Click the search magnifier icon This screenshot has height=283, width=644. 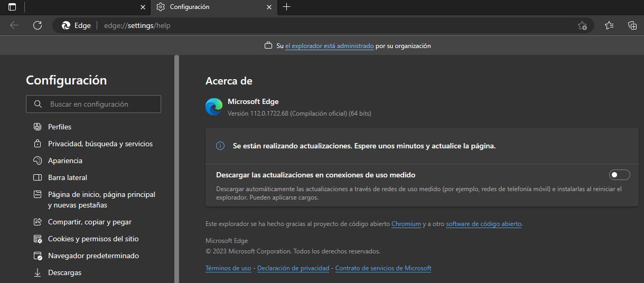tap(38, 104)
